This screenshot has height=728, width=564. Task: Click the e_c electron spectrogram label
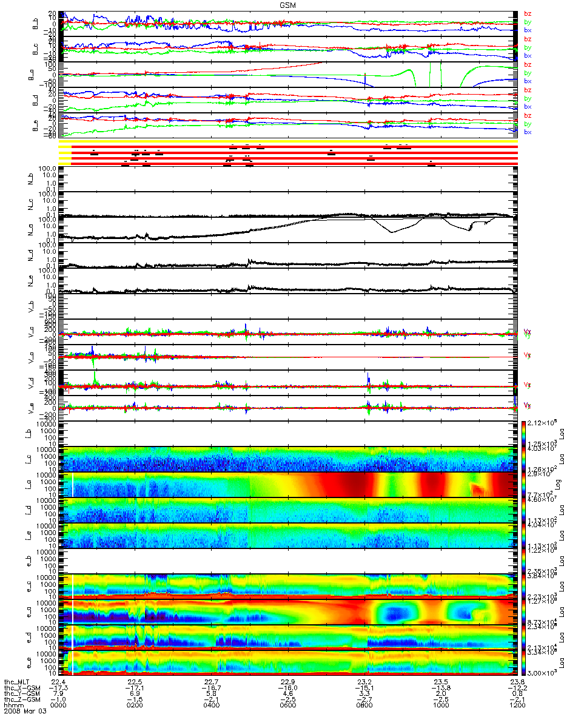coord(28,586)
